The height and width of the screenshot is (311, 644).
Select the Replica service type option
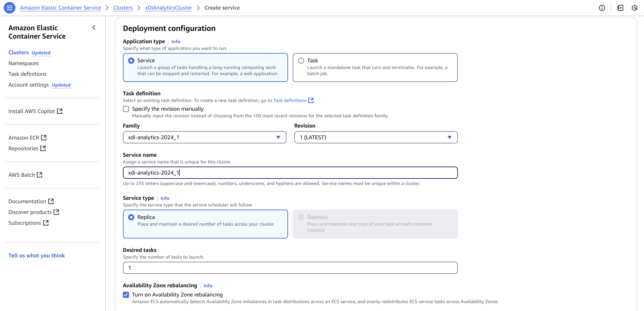point(131,217)
